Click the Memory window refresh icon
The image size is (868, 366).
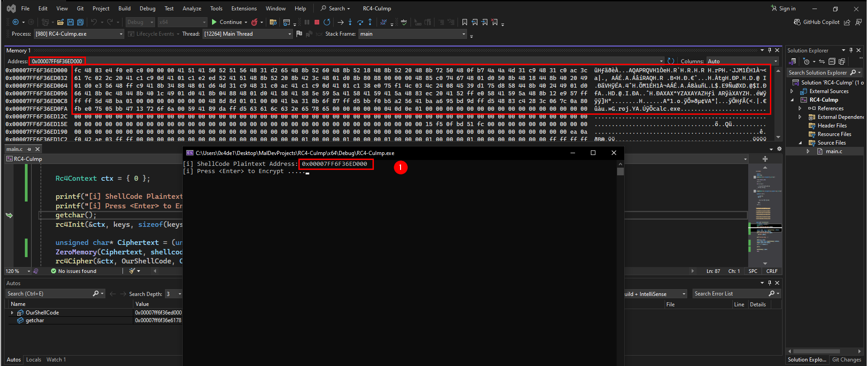coord(671,61)
